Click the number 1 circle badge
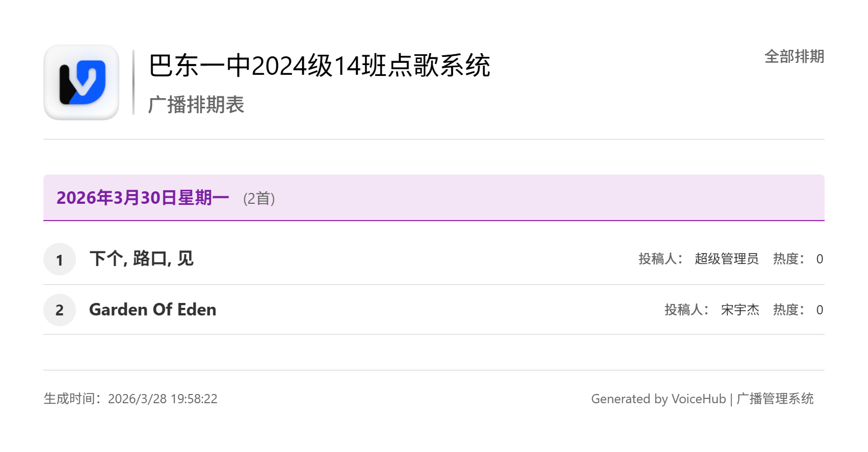Viewport: 868px width, 452px height. coord(60,259)
